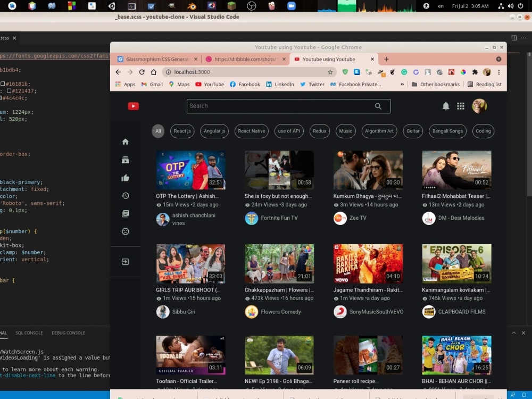The width and height of the screenshot is (532, 399).
Task: Open Blender from the top taskbar
Action: pyautogui.click(x=192, y=6)
